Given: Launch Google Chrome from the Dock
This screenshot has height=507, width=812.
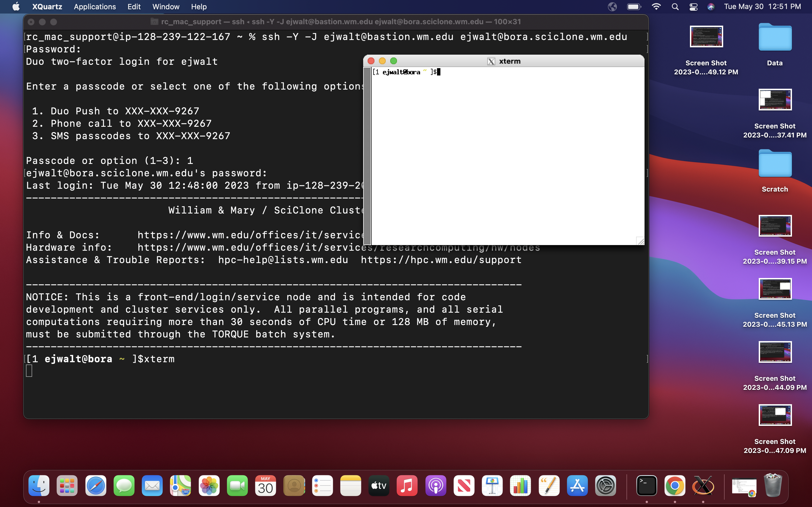Looking at the screenshot, I should point(675,486).
